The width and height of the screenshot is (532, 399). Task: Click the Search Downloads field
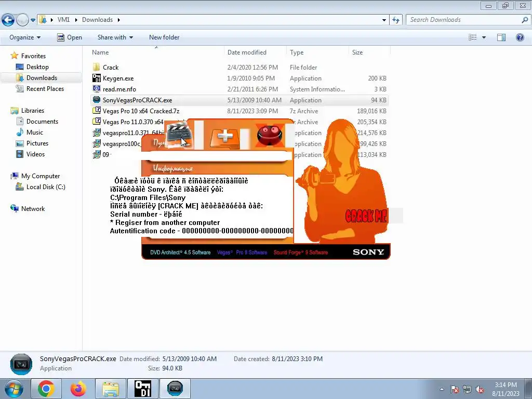pos(465,20)
